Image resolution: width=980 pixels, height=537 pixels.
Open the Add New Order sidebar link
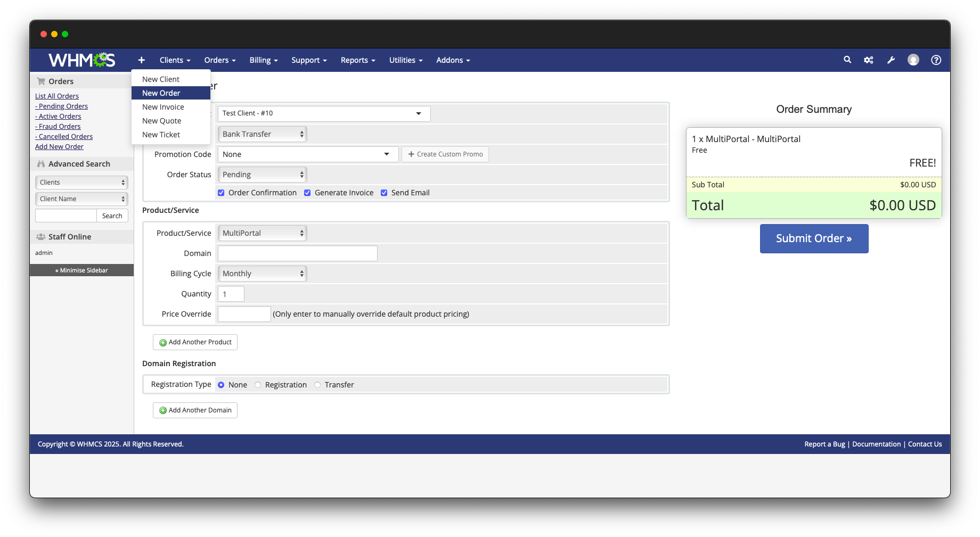59,147
